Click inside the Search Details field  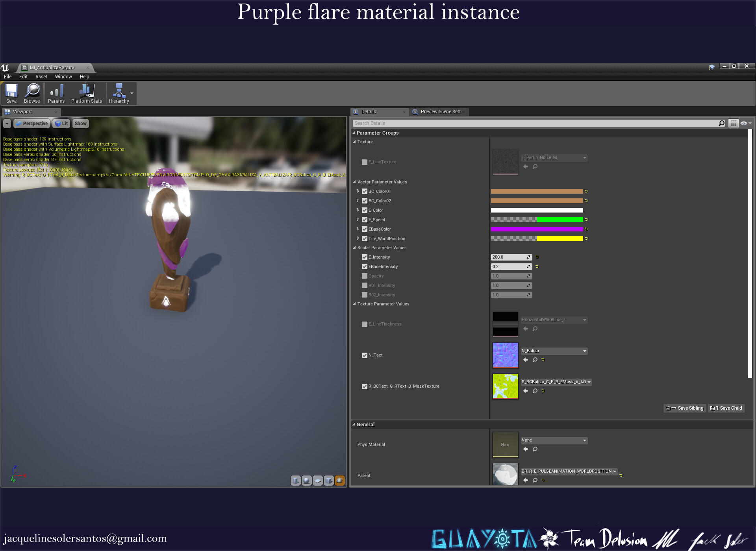coord(472,123)
